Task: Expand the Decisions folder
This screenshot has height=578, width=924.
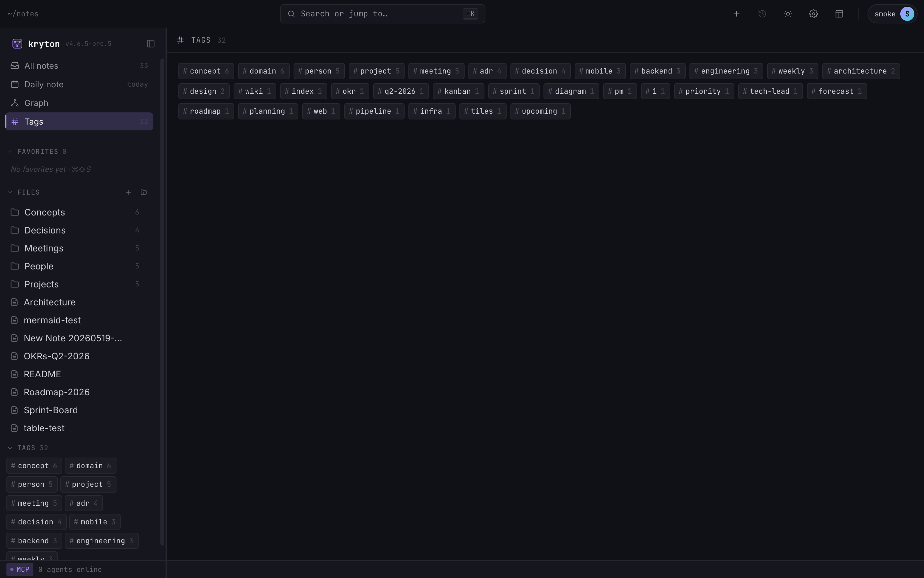Action: pyautogui.click(x=80, y=230)
